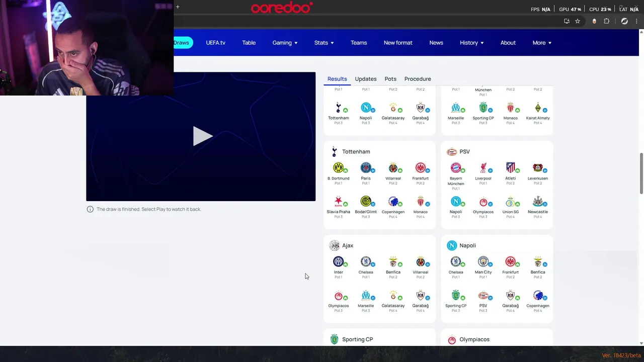Image resolution: width=644 pixels, height=362 pixels.
Task: Open the browser three-dot menu
Action: (636, 21)
